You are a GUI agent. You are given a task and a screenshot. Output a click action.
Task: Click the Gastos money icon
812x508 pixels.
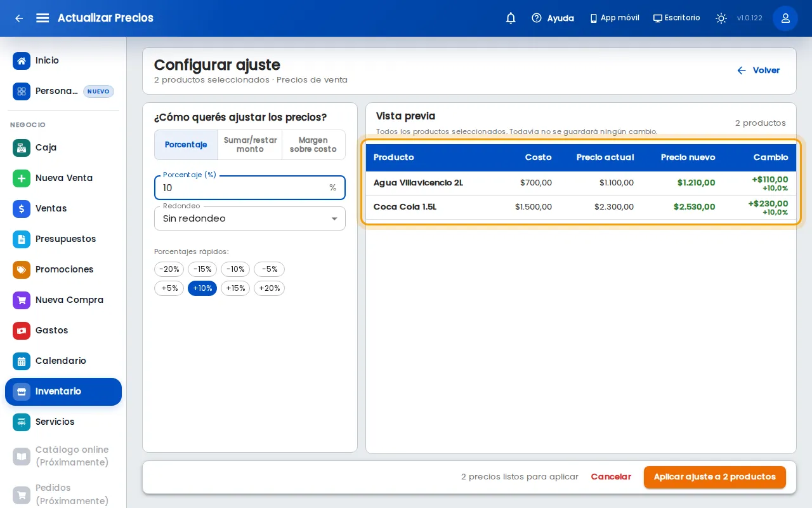click(x=22, y=330)
